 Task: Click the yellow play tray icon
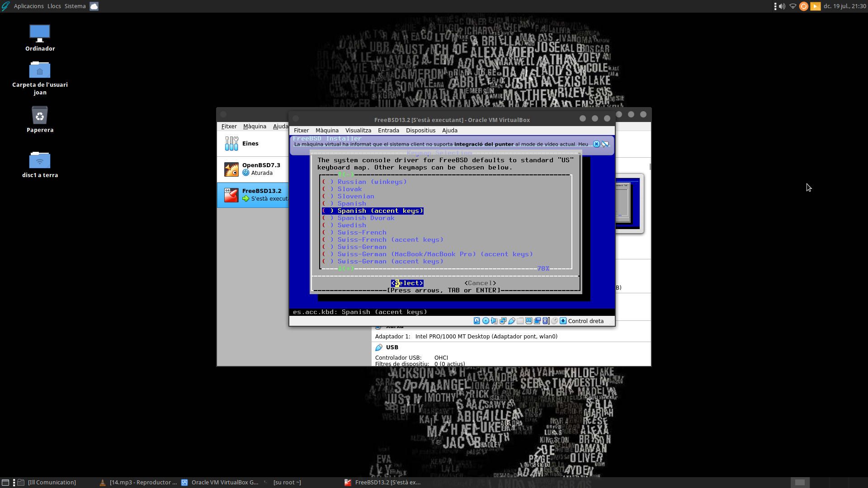816,6
